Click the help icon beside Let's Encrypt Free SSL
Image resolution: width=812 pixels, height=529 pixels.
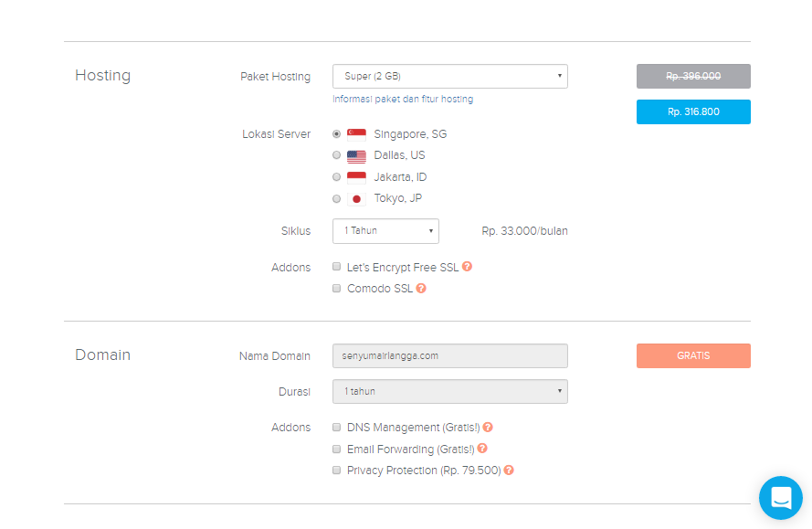467,267
